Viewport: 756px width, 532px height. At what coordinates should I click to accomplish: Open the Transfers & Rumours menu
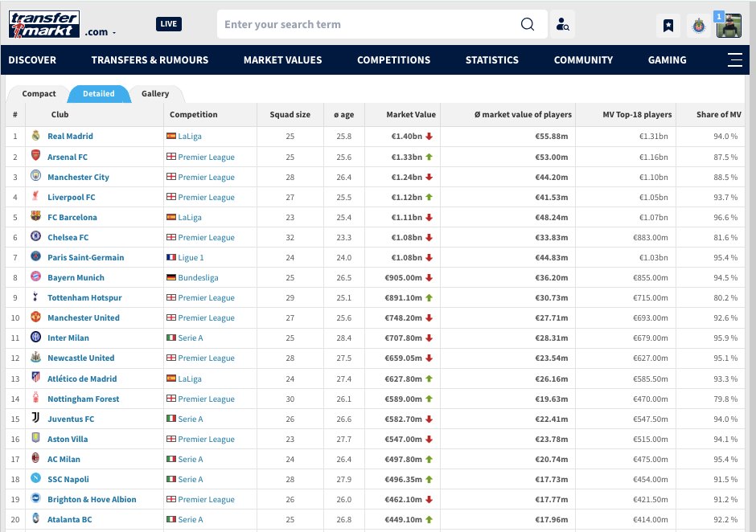tap(150, 60)
